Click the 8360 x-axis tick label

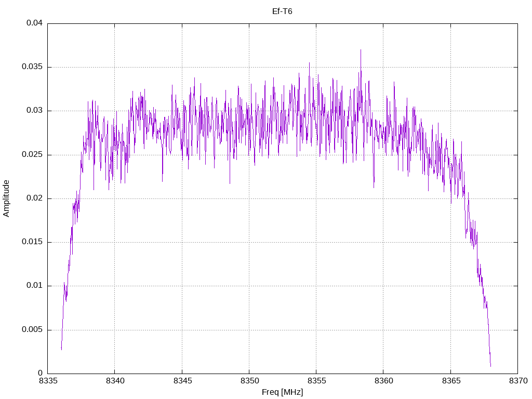click(x=384, y=381)
